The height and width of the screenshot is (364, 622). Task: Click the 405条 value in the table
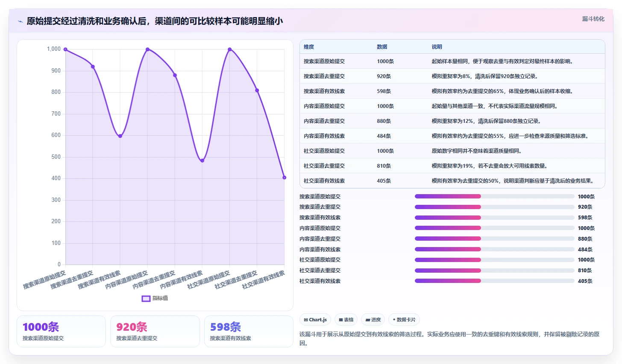384,181
